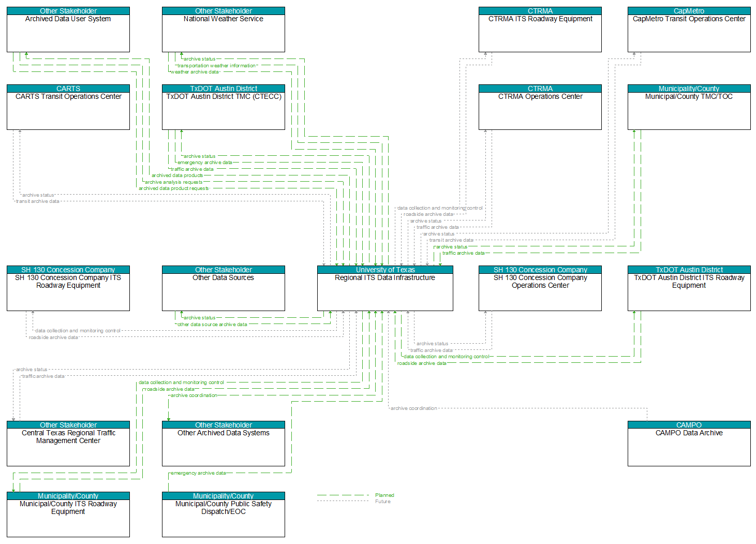
Task: Select 'transportation weather information' flow label
Action: (217, 66)
